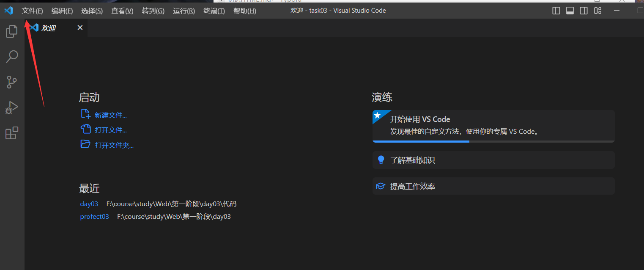Click the path ending in day03\代码
The image size is (644, 270).
[171, 204]
